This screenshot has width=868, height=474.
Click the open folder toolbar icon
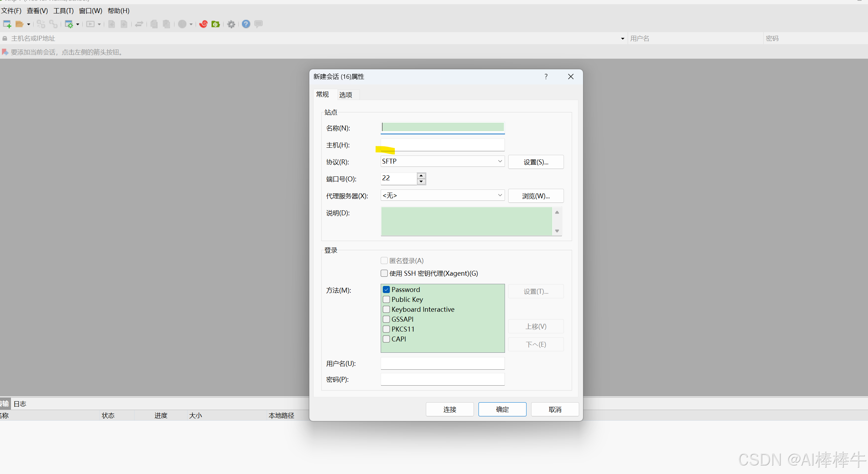click(19, 24)
